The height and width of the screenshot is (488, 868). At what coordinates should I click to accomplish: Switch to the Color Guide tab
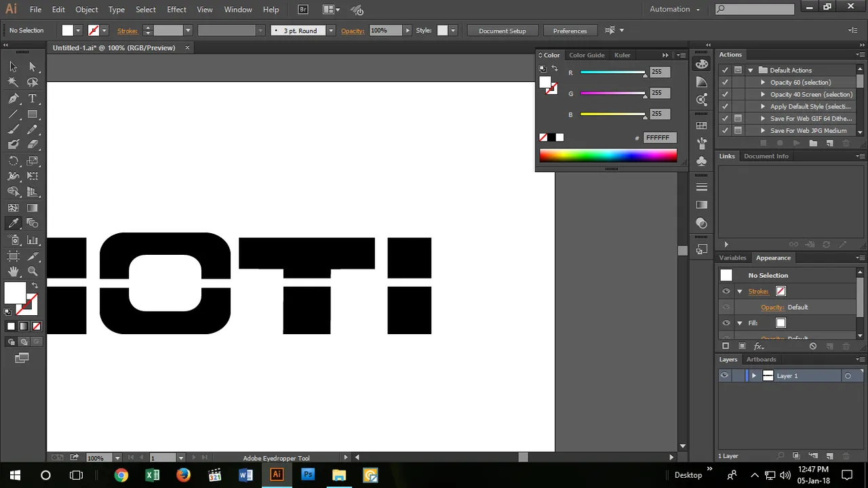(x=587, y=55)
